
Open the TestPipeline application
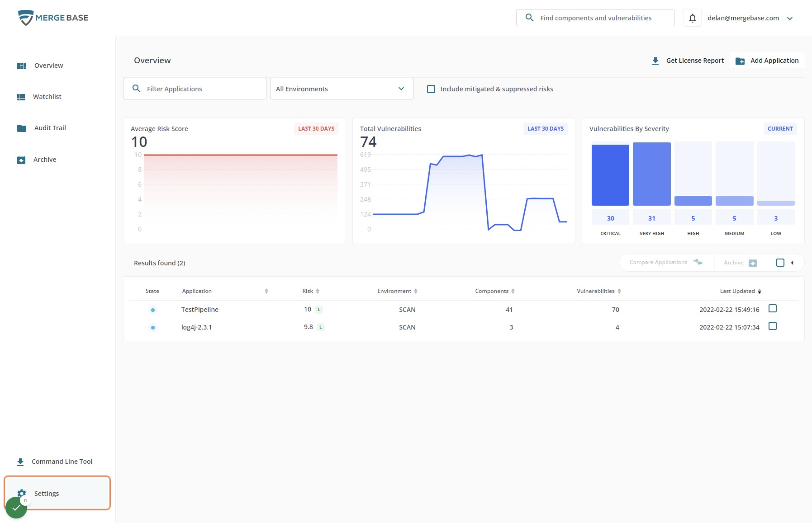pyautogui.click(x=199, y=310)
